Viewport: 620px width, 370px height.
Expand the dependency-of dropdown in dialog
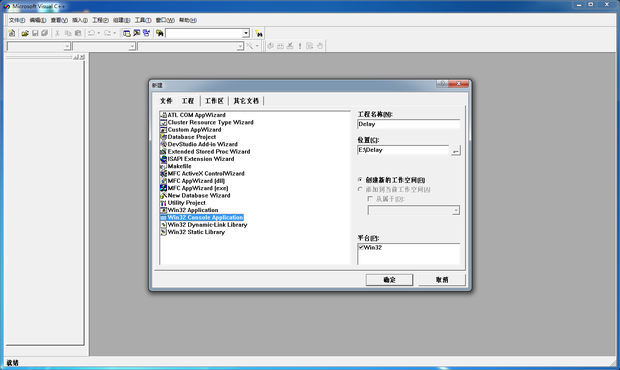coord(456,210)
